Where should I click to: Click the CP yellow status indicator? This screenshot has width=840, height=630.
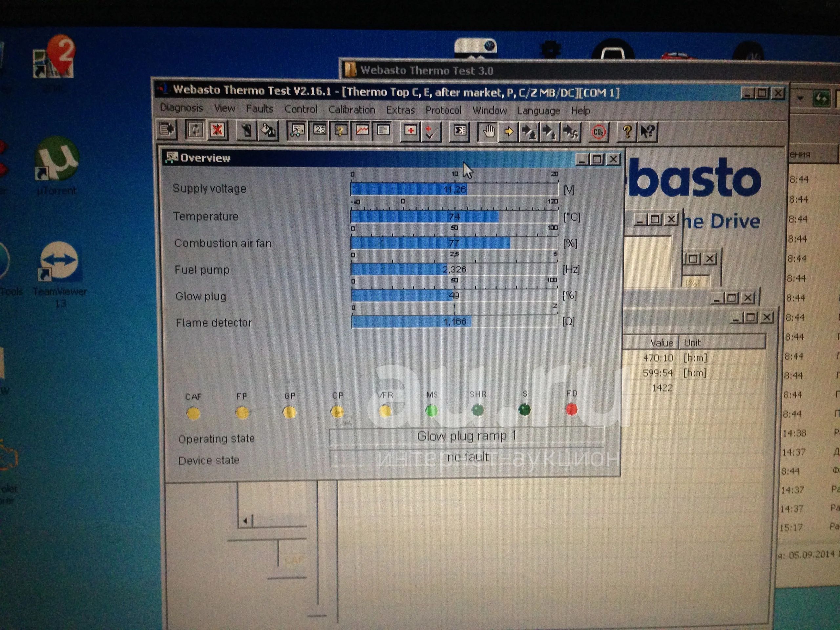click(x=337, y=412)
